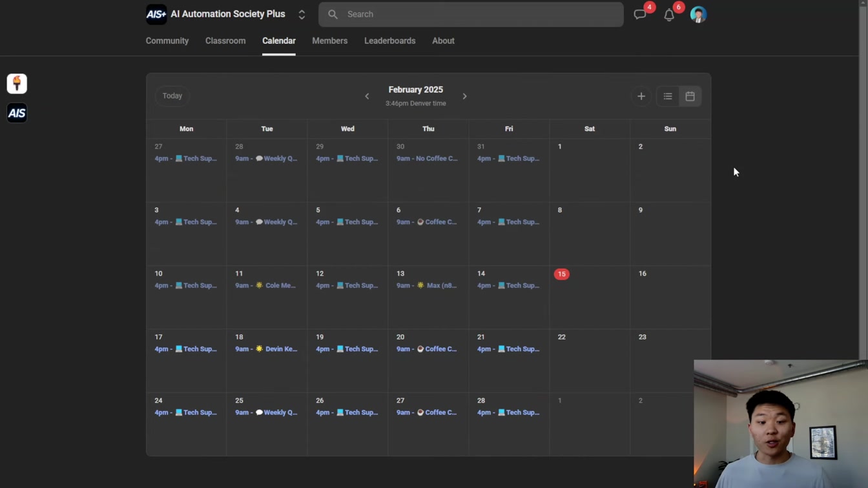Open Tech Support event on Friday Feb 14
868x488 pixels.
pos(508,285)
